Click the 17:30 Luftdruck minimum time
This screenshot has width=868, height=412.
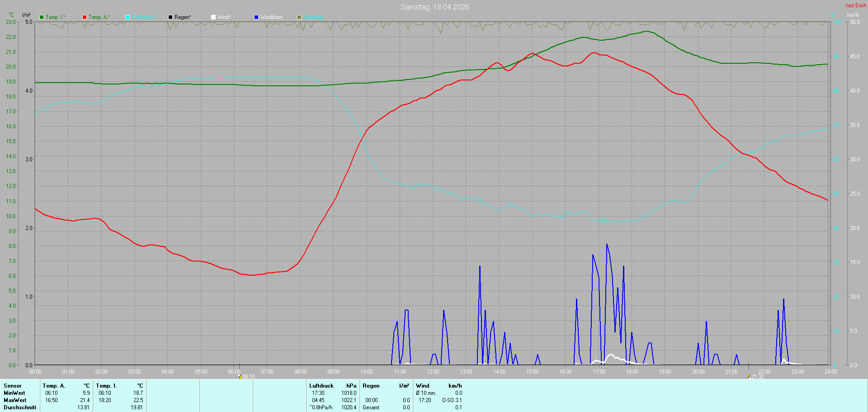coord(318,393)
